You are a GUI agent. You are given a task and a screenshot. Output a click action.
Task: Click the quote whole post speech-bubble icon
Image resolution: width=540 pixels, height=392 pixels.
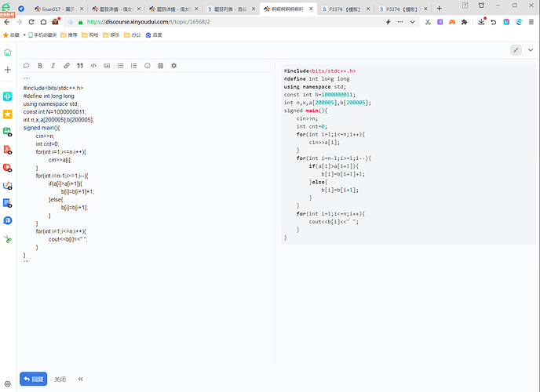(x=26, y=66)
